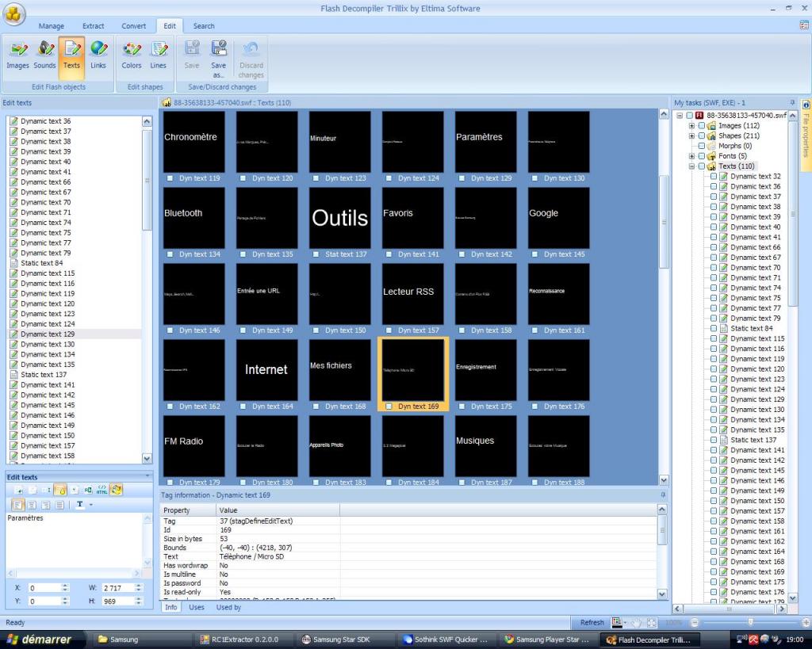Open the Sounds editor in ribbon
This screenshot has height=649, width=812.
tap(44, 55)
